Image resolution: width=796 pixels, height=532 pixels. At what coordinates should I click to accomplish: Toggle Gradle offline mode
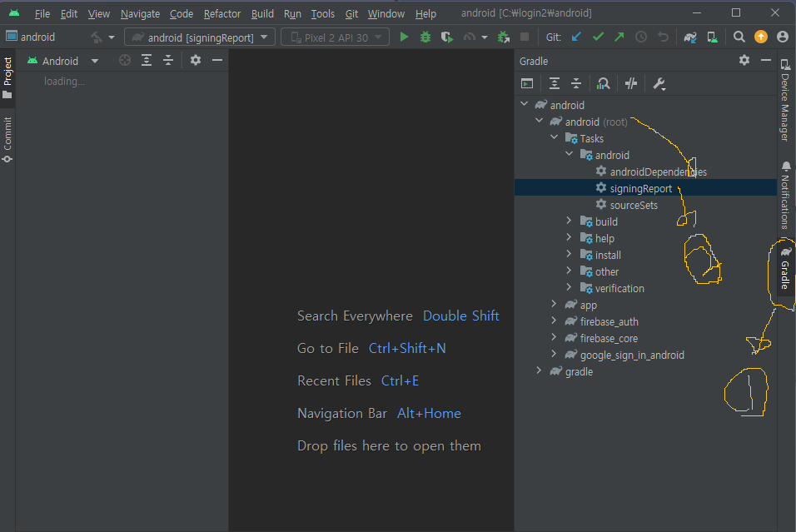click(631, 83)
